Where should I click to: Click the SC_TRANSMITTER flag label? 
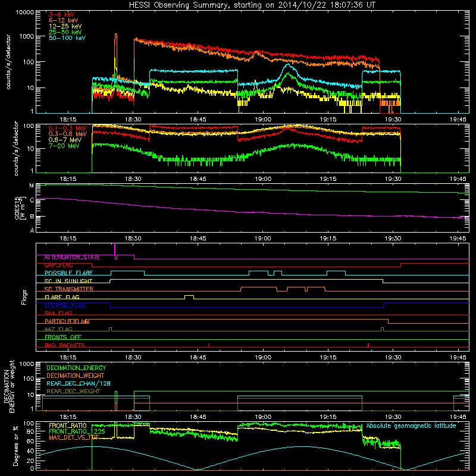(x=69, y=289)
